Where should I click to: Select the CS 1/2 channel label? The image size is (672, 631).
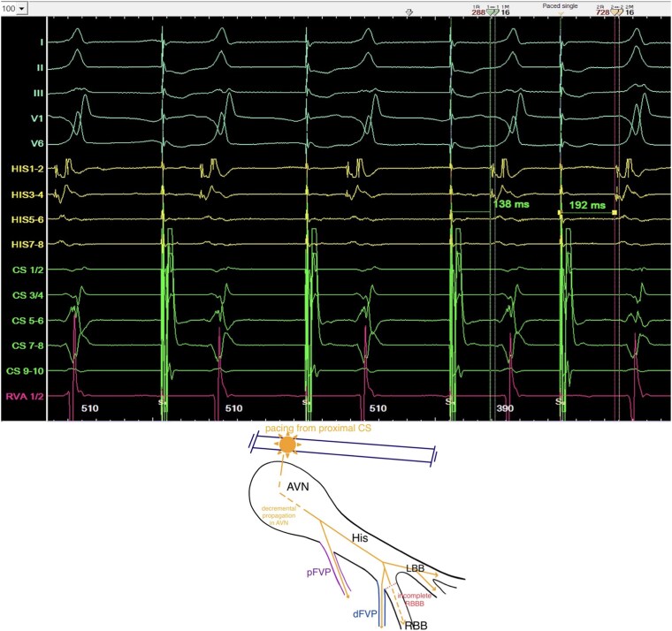click(x=28, y=270)
